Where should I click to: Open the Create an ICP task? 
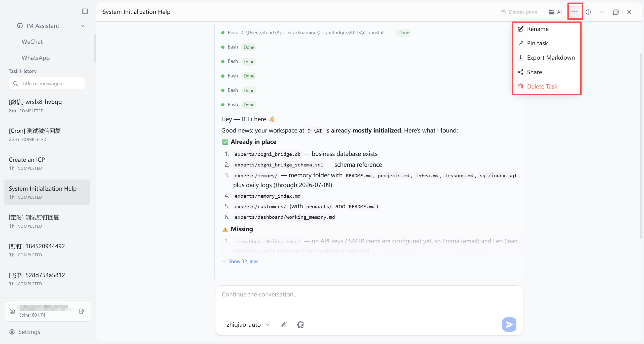47,164
